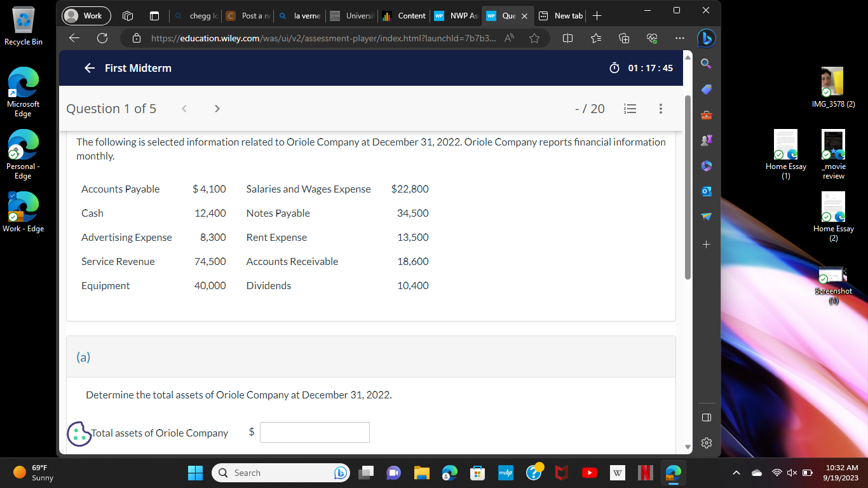The width and height of the screenshot is (868, 488).
Task: Open the sidebar settings gear
Action: (707, 443)
